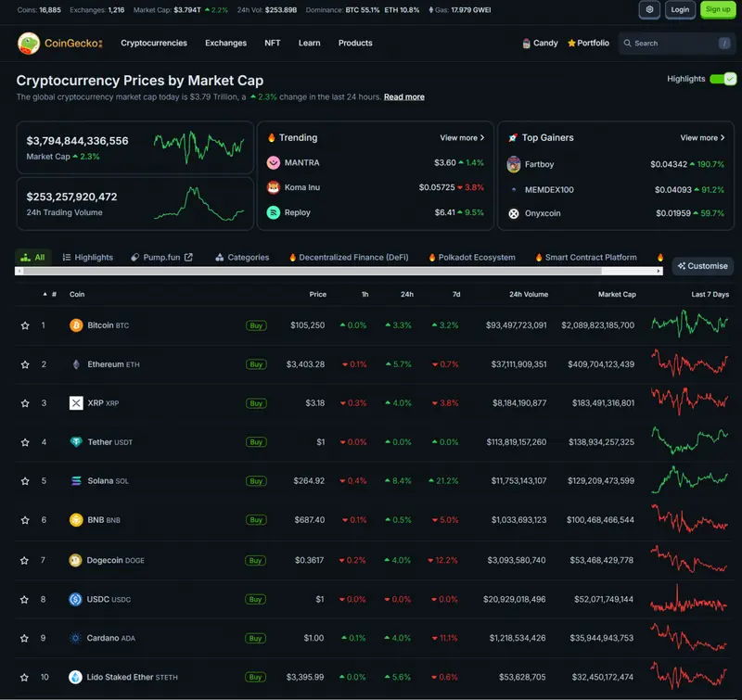Open the Exchanges menu
The image size is (742, 700).
(225, 43)
